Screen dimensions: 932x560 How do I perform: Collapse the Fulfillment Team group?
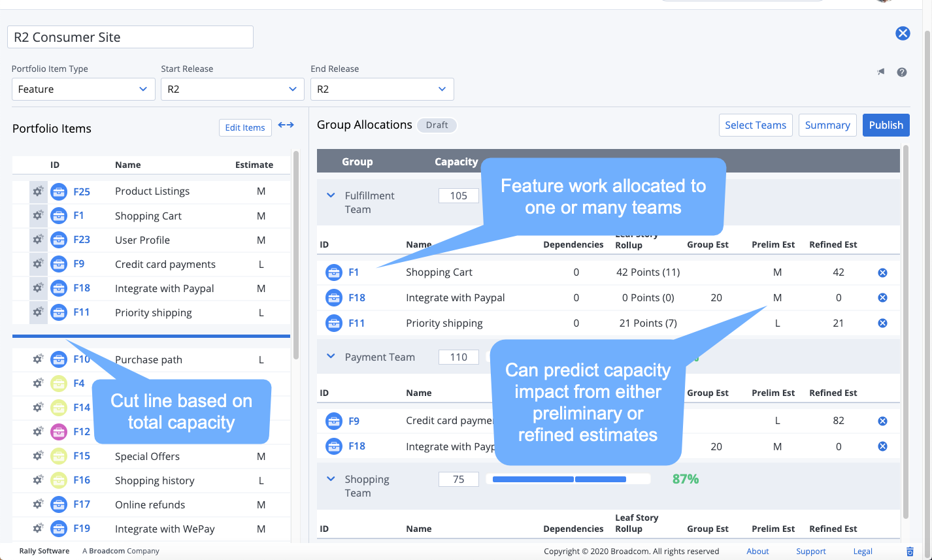(x=331, y=195)
